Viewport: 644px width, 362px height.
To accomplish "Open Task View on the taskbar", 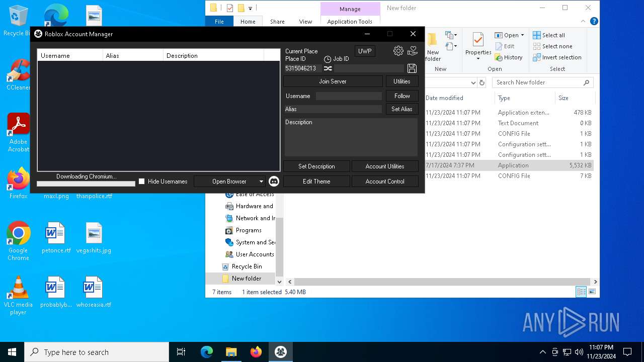I will click(x=181, y=352).
